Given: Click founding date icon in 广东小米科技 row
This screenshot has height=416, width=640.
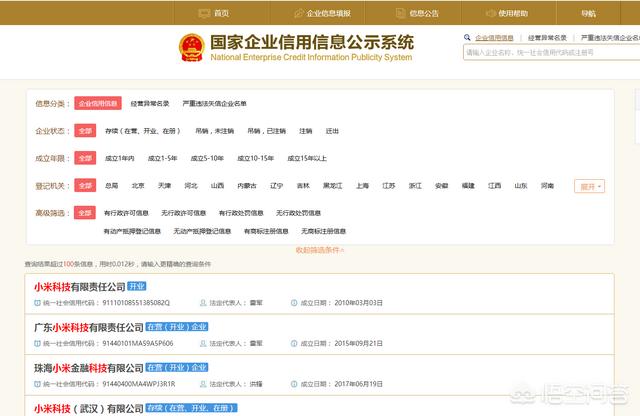Looking at the screenshot, I should (294, 344).
